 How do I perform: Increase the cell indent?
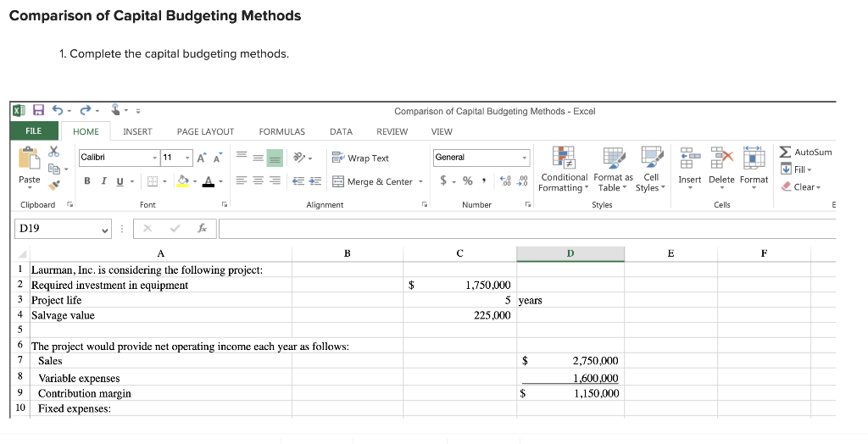click(x=315, y=181)
